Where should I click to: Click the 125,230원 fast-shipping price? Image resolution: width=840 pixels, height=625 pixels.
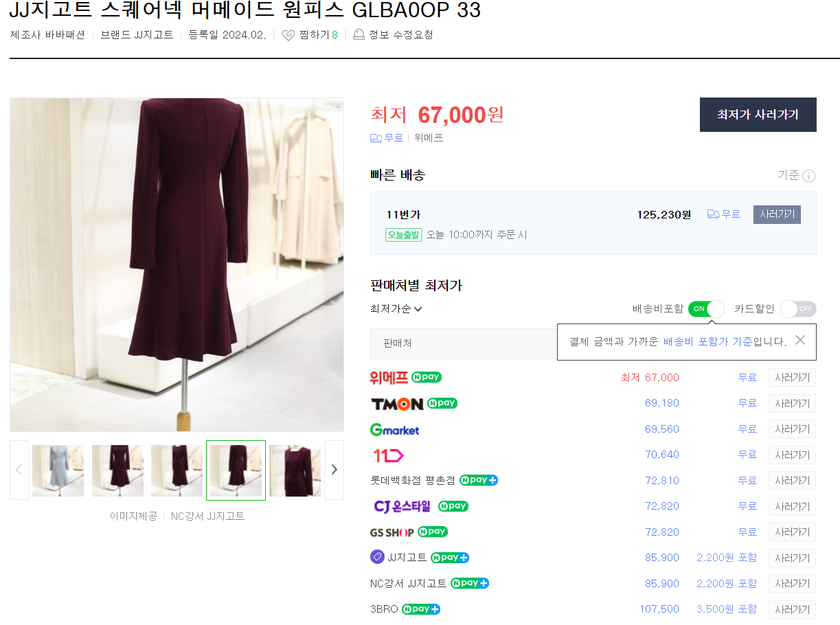click(x=664, y=215)
